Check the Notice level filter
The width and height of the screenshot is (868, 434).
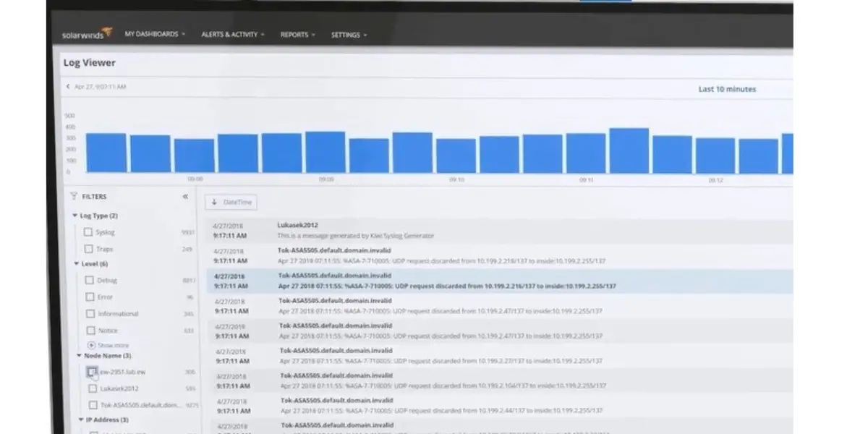pyautogui.click(x=90, y=331)
